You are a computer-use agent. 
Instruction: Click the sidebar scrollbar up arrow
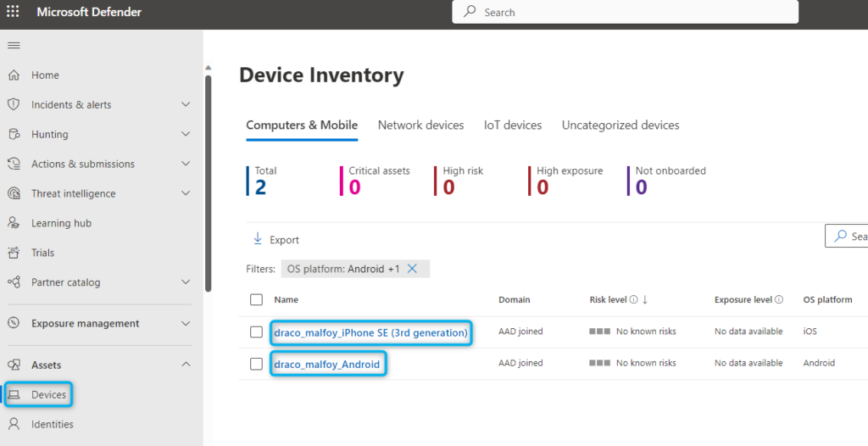pyautogui.click(x=209, y=68)
